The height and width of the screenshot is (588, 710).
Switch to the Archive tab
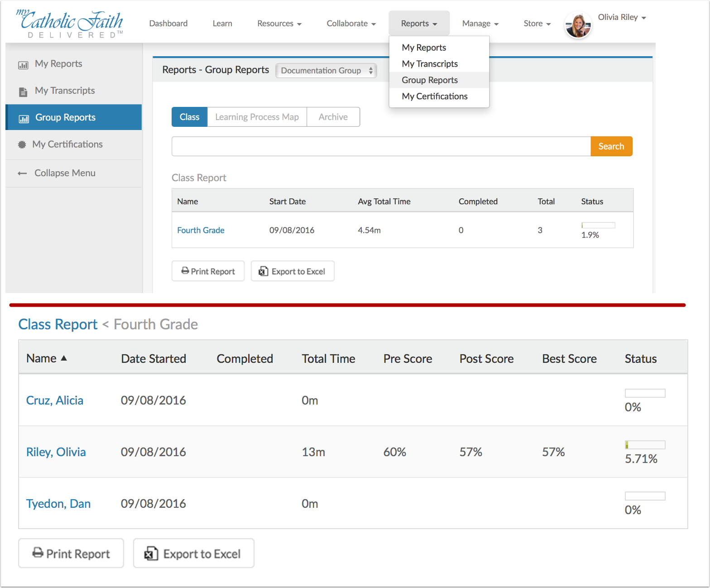(x=333, y=117)
